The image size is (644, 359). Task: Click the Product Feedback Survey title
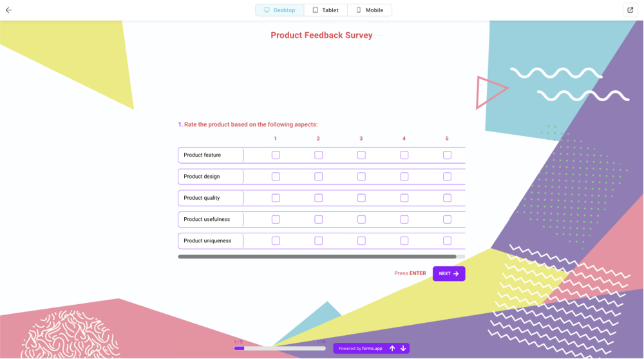[x=321, y=35]
